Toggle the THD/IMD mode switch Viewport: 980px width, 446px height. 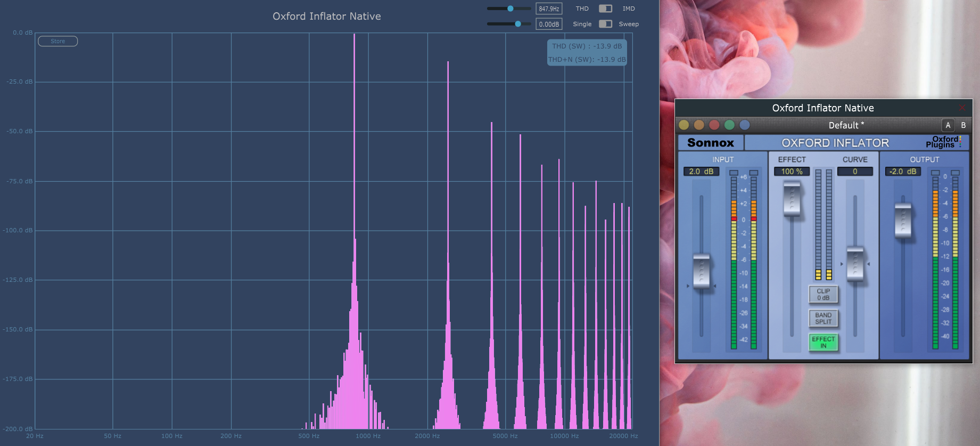coord(605,9)
